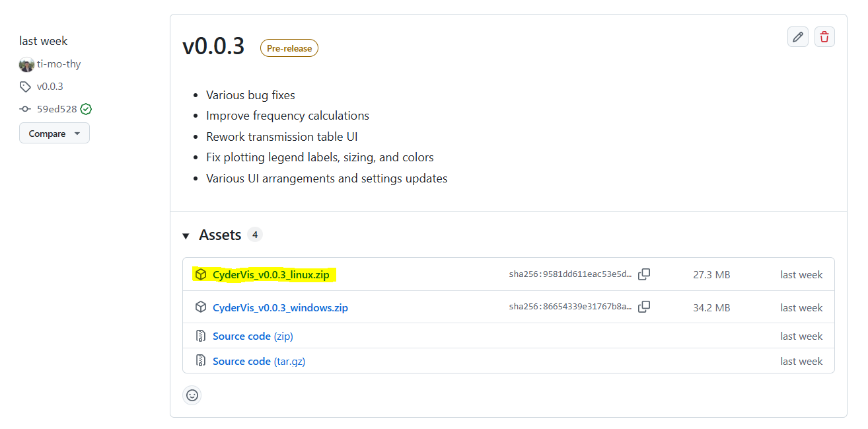Click the smiley add reaction icon
The image size is (868, 429).
(192, 395)
